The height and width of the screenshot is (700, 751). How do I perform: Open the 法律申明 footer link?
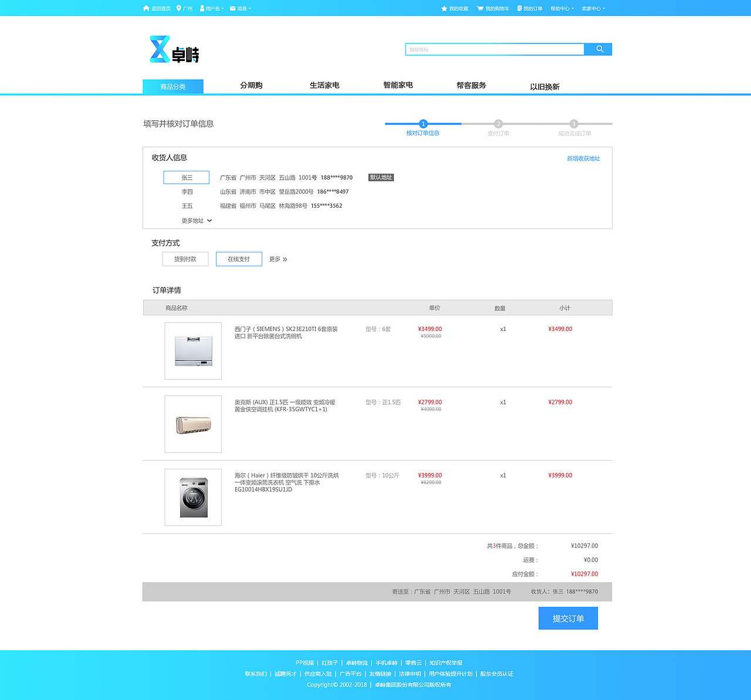coord(410,674)
